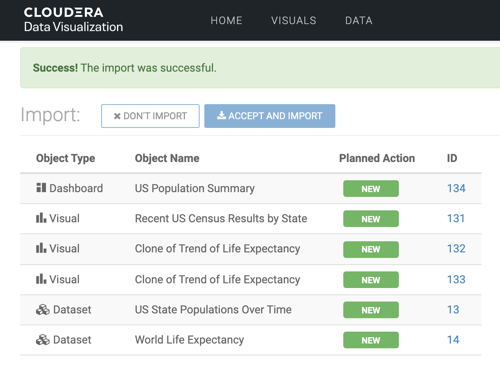The height and width of the screenshot is (370, 500).
Task: Click the Visual chart icon beside Recent US Census Results
Action: (x=41, y=218)
